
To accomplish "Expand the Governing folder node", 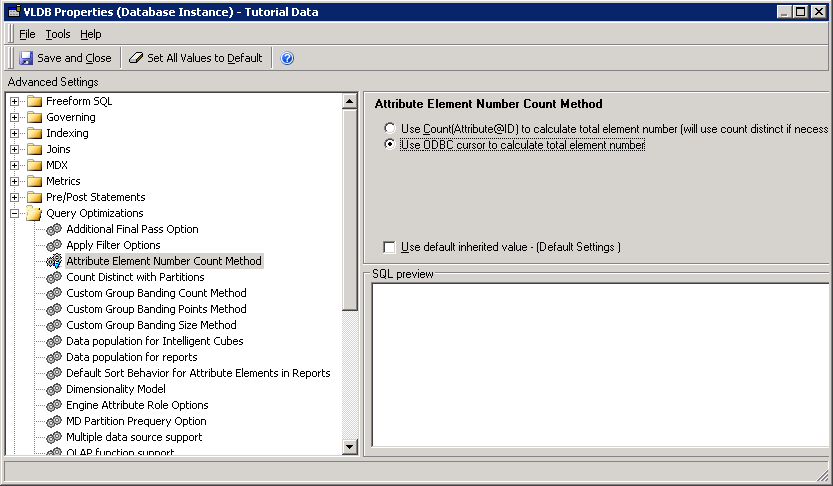I will coord(15,117).
